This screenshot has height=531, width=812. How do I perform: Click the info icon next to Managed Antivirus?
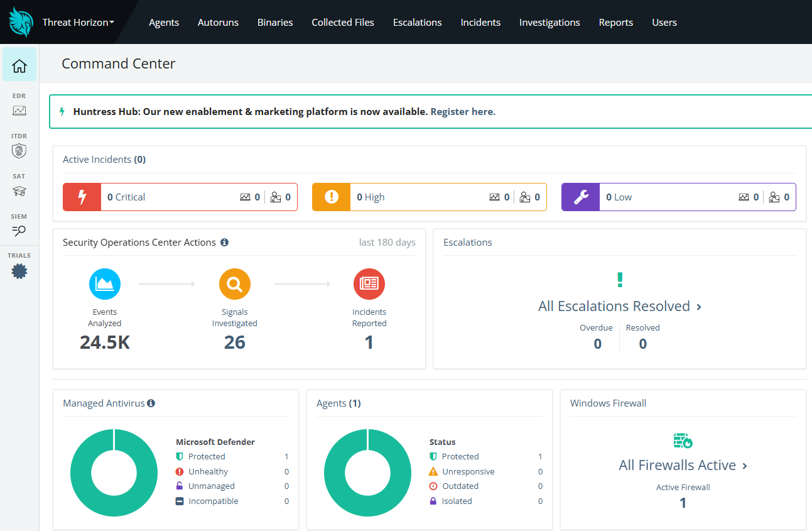point(151,403)
